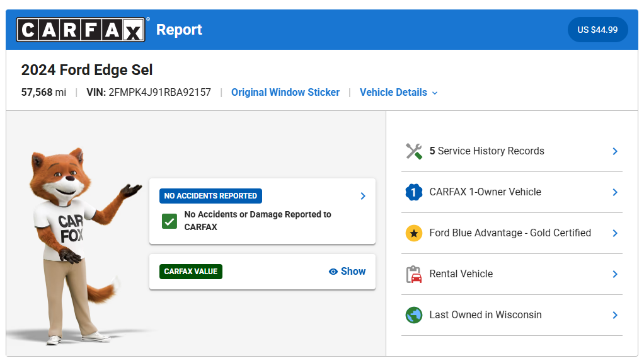
Task: Click the 57,568 mi mileage text
Action: [x=43, y=93]
